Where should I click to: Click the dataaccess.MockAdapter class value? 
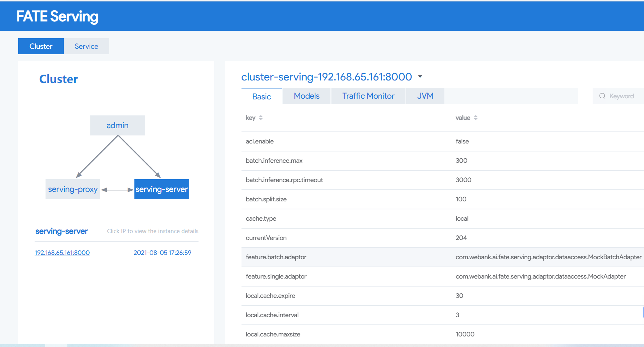541,276
